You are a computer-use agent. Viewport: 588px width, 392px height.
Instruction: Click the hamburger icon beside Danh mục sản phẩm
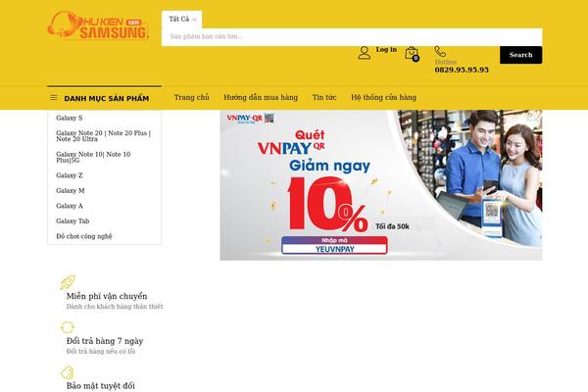(x=54, y=98)
